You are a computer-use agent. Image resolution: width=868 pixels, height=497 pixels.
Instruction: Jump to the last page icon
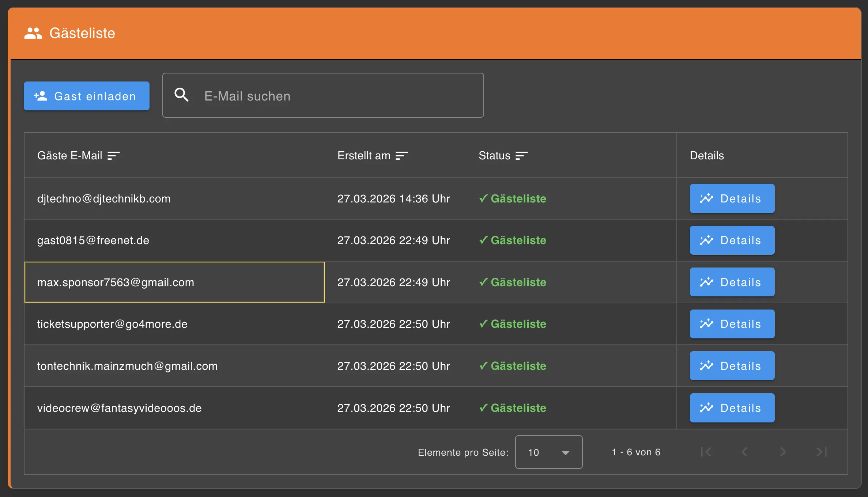tap(821, 452)
